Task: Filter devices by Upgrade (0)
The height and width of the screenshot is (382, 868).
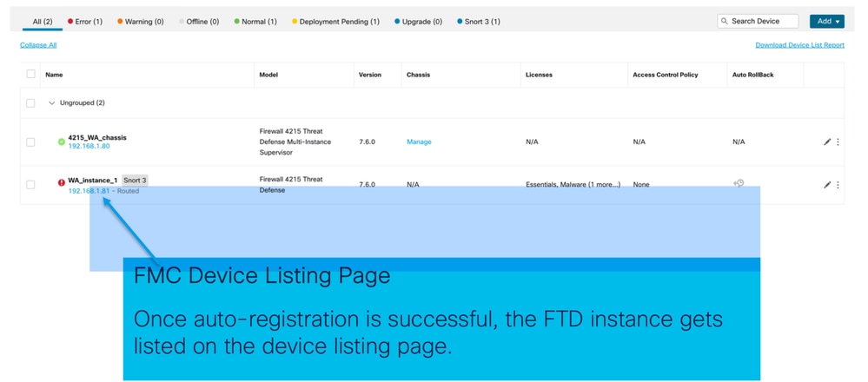Action: (419, 22)
